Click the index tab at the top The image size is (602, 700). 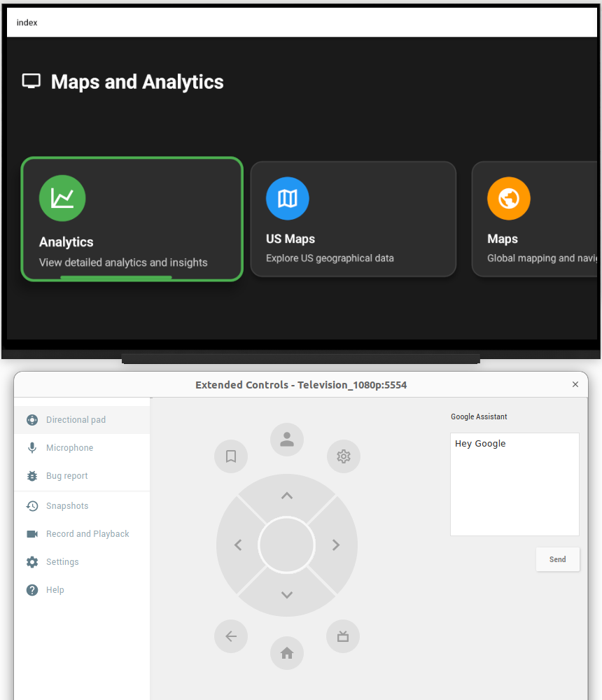[27, 22]
